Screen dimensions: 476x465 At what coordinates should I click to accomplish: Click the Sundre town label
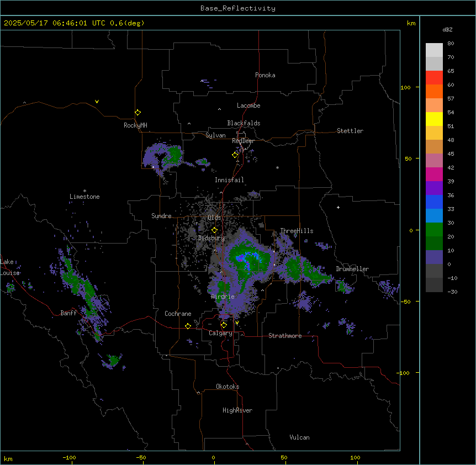[161, 216]
